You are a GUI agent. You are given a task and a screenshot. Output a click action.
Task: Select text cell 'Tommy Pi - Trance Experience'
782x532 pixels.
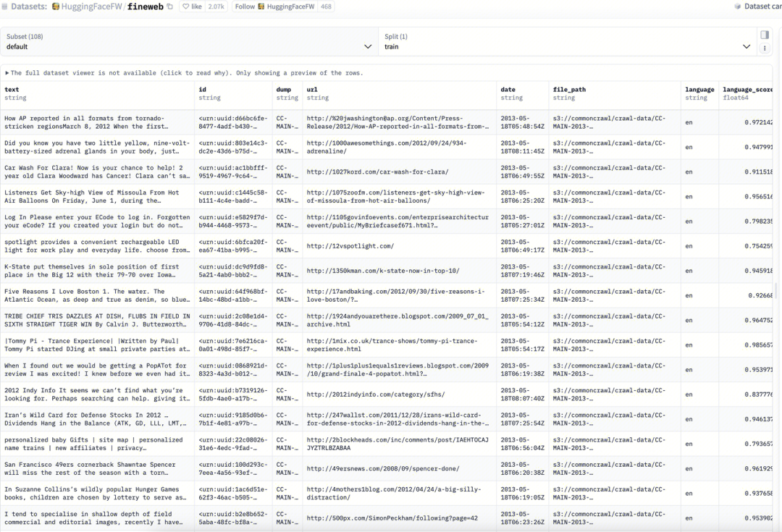[x=97, y=345]
